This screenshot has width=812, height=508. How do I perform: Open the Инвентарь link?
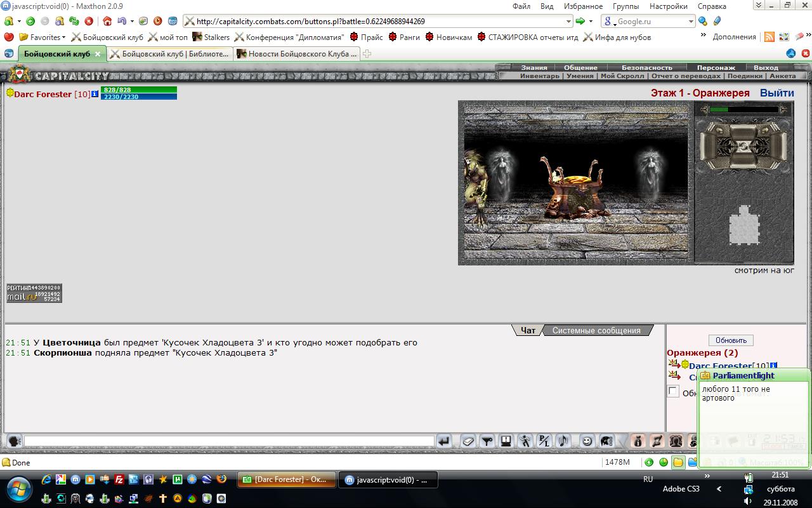(540, 76)
